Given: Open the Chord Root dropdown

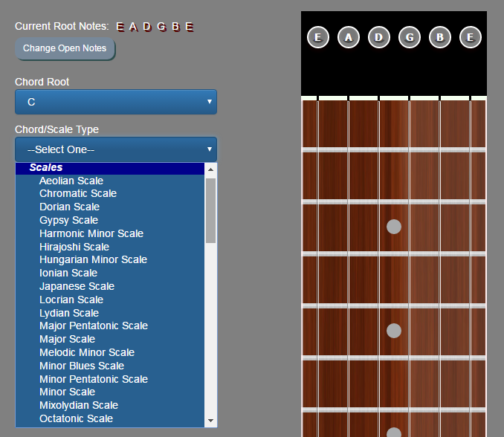Looking at the screenshot, I should coord(116,102).
